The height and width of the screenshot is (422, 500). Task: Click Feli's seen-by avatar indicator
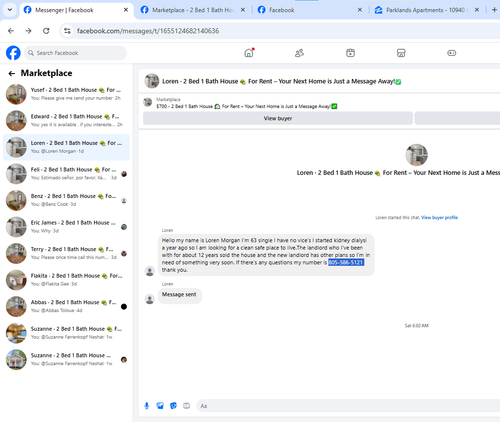coord(124,174)
